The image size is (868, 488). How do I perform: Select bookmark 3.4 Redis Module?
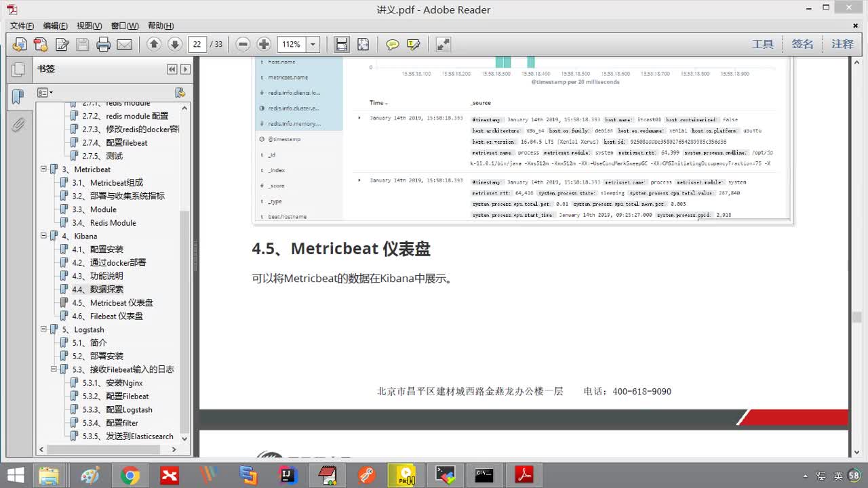click(x=104, y=222)
